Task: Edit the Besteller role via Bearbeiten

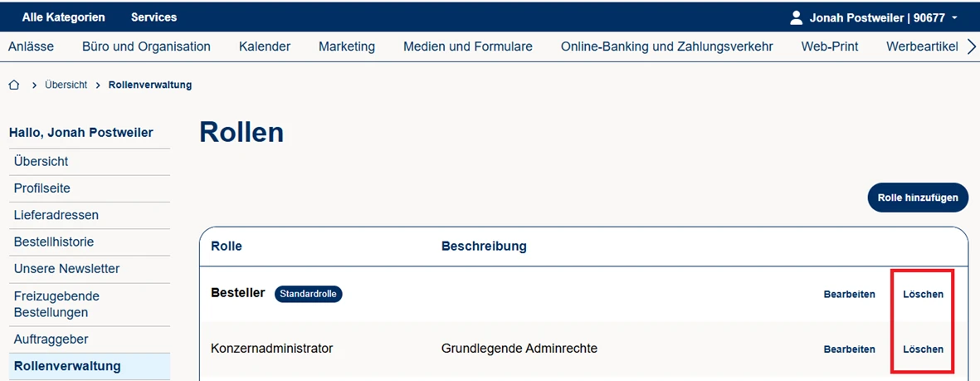Action: 849,295
